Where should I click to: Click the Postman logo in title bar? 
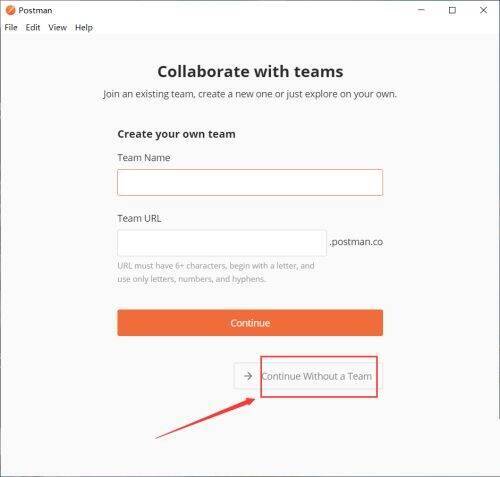tap(11, 10)
